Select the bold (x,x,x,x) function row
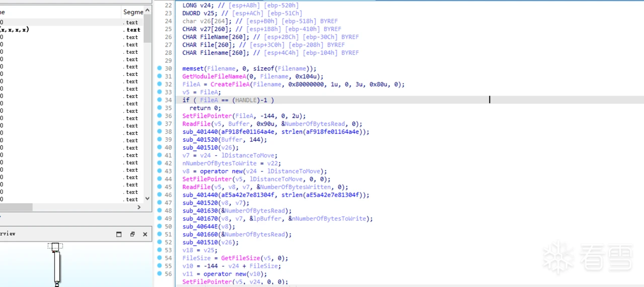 pos(71,30)
